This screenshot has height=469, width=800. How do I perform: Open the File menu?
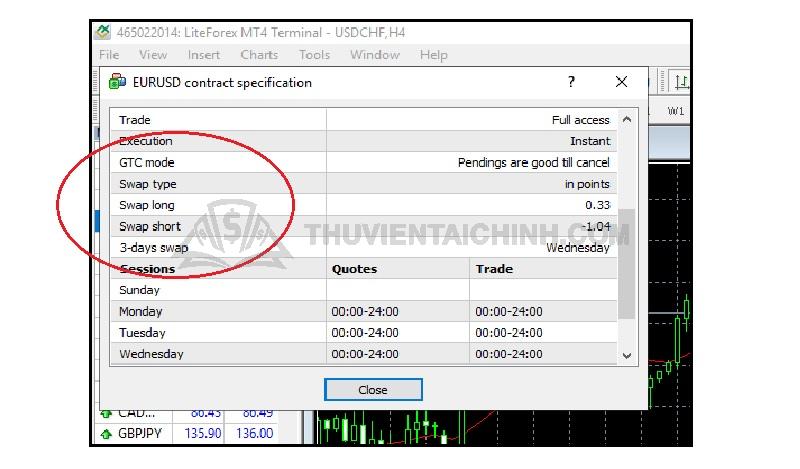pos(109,55)
